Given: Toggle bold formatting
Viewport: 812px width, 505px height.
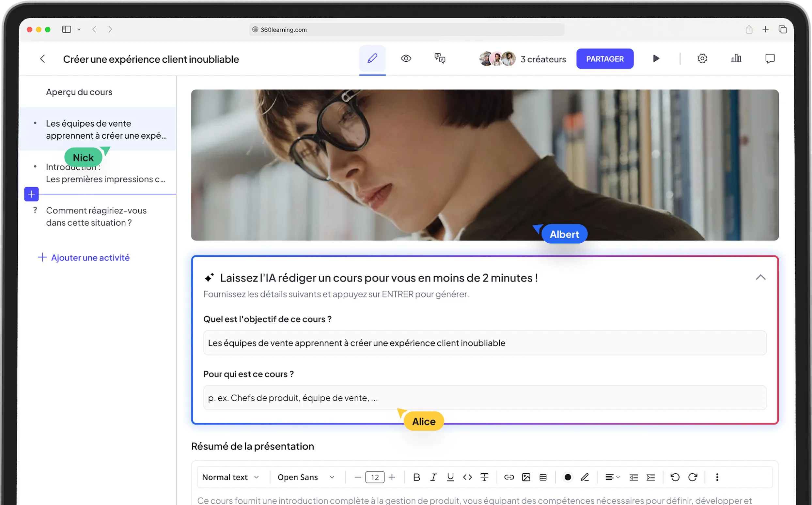Looking at the screenshot, I should click(x=416, y=477).
